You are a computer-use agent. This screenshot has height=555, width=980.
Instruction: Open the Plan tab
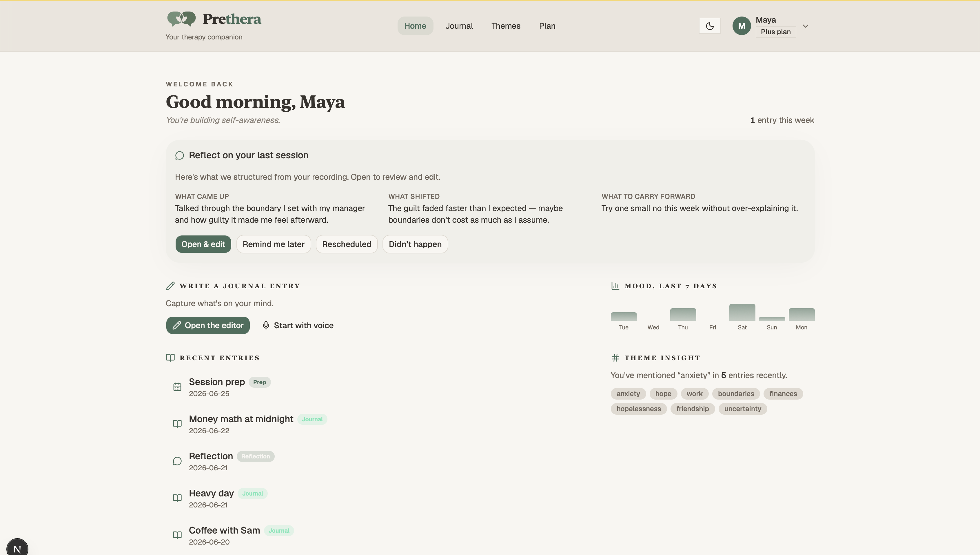[x=547, y=26]
